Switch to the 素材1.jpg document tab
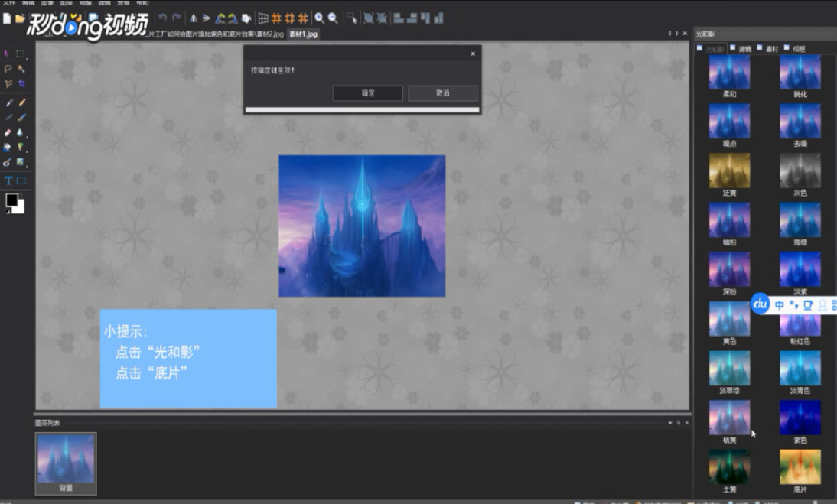Viewport: 837px width, 504px height. [x=303, y=34]
